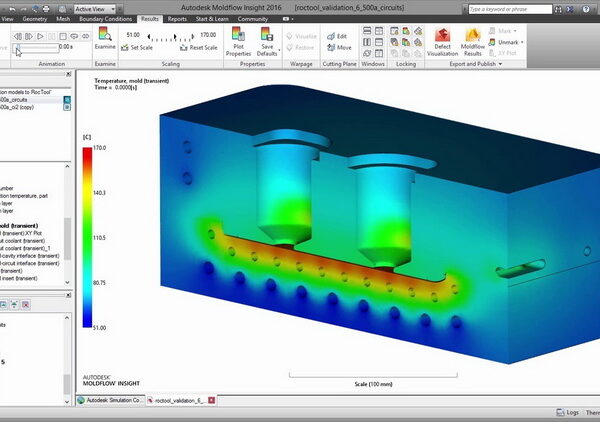Open the Help question mark icon
Screen dimensions: 600x422
[x=586, y=9]
